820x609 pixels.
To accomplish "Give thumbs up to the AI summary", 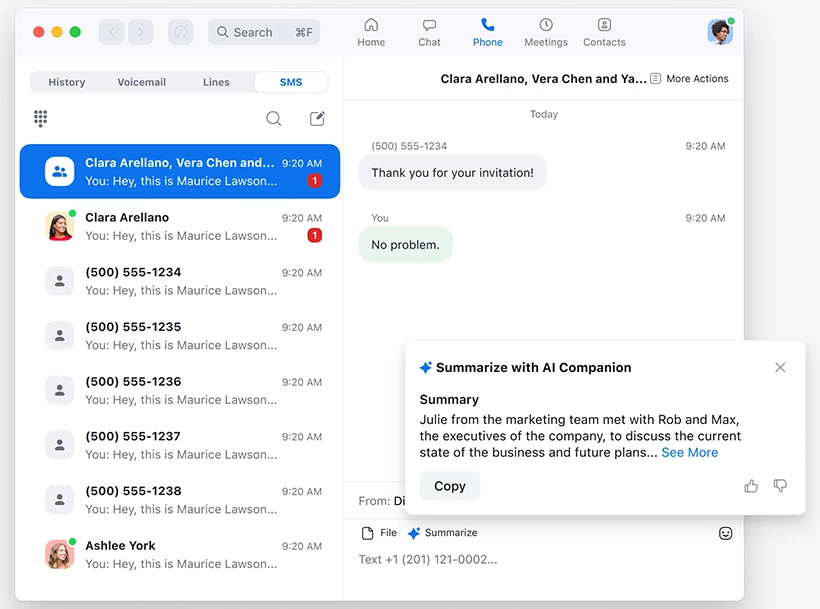I will [751, 486].
